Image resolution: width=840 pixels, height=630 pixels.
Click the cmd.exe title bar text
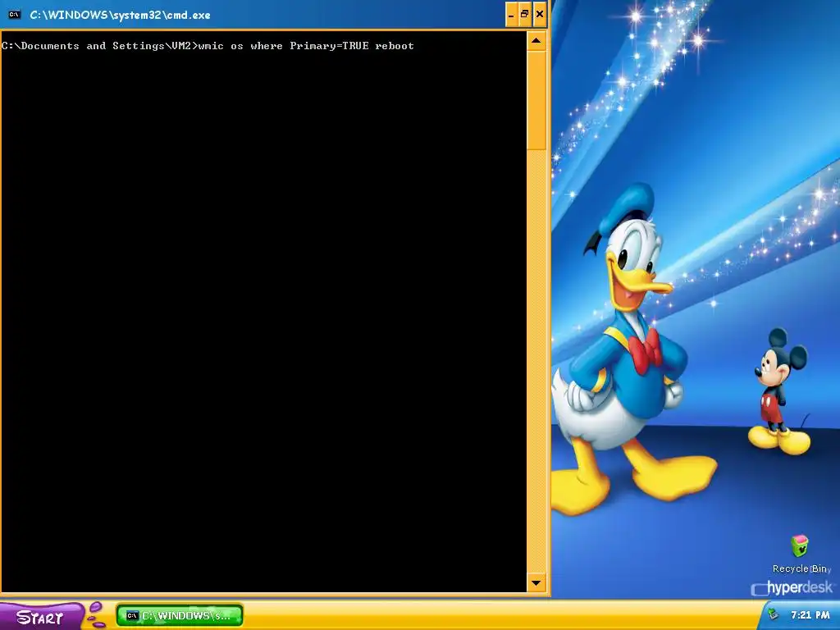(x=120, y=15)
